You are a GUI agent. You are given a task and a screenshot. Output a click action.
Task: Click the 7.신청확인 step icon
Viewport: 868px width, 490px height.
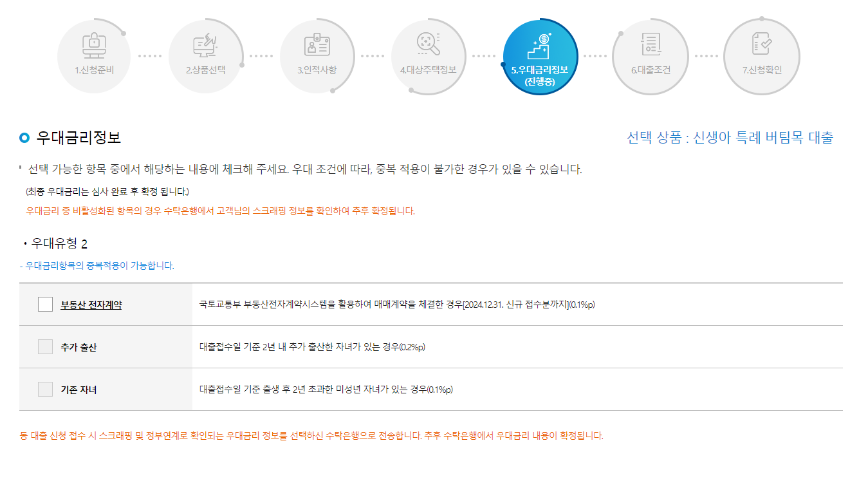(762, 56)
